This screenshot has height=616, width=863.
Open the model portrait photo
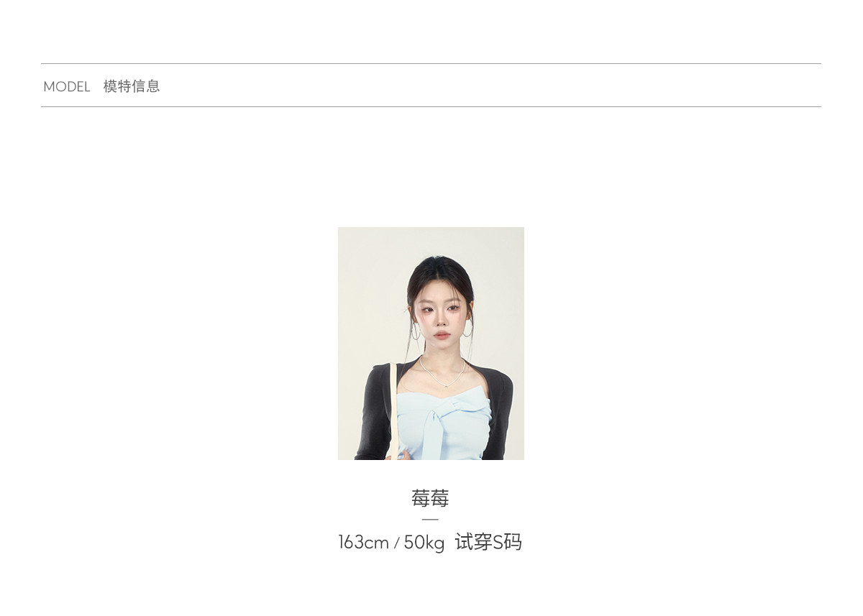pos(431,344)
